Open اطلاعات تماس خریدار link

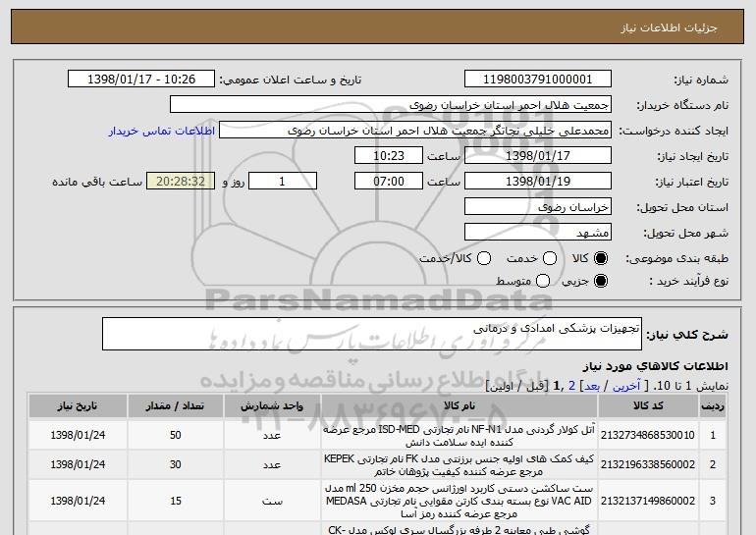coord(162,132)
